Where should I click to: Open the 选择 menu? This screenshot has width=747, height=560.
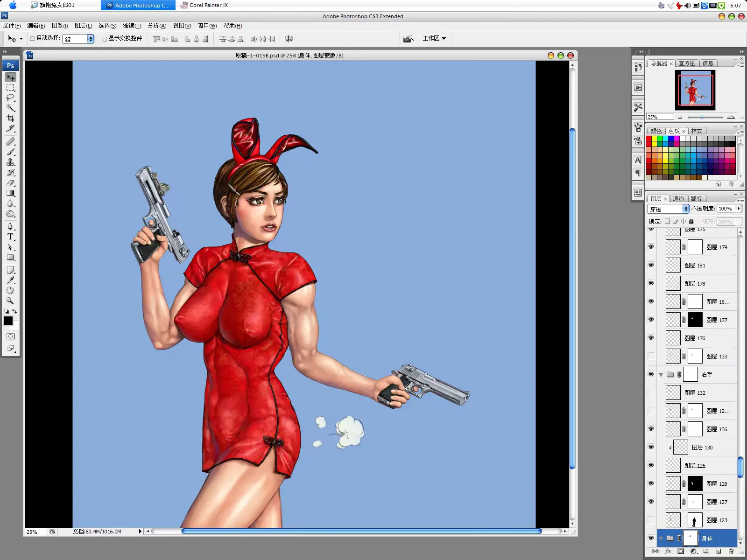pyautogui.click(x=107, y=26)
